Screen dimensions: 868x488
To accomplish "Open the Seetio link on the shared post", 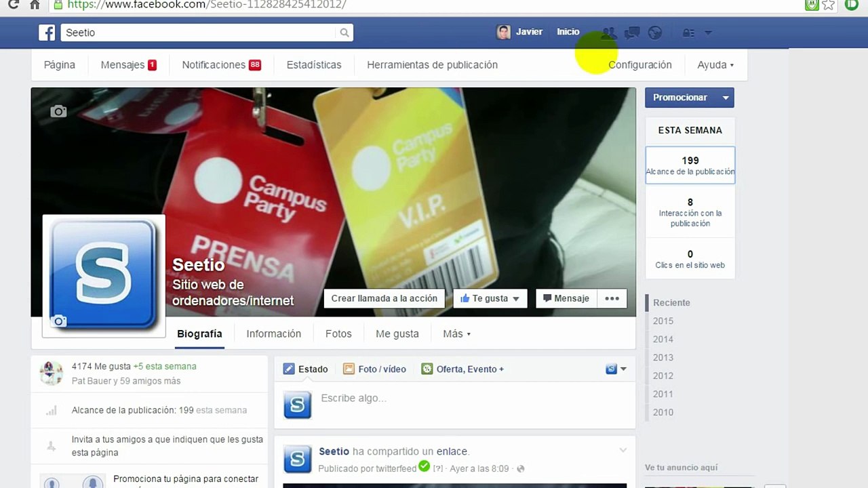I will 334,451.
